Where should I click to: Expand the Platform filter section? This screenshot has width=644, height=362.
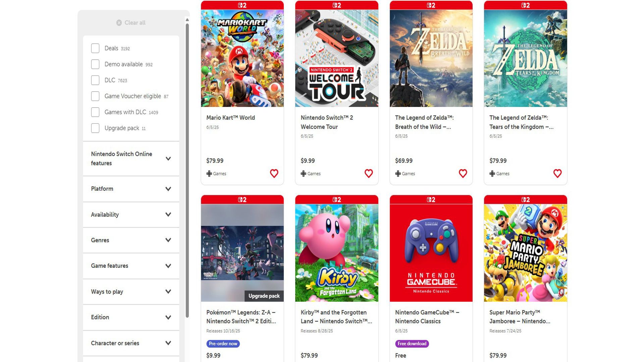(131, 189)
